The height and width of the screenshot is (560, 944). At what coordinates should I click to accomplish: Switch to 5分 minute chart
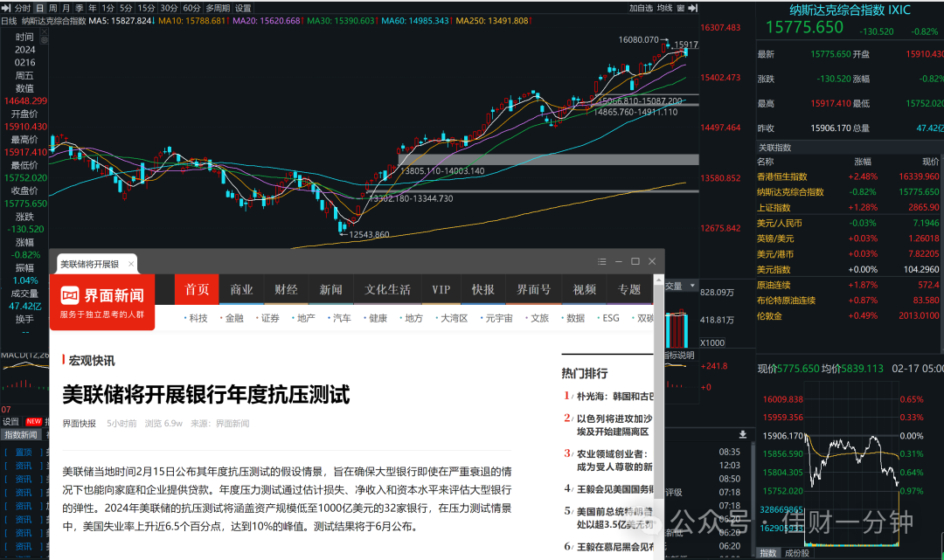126,8
